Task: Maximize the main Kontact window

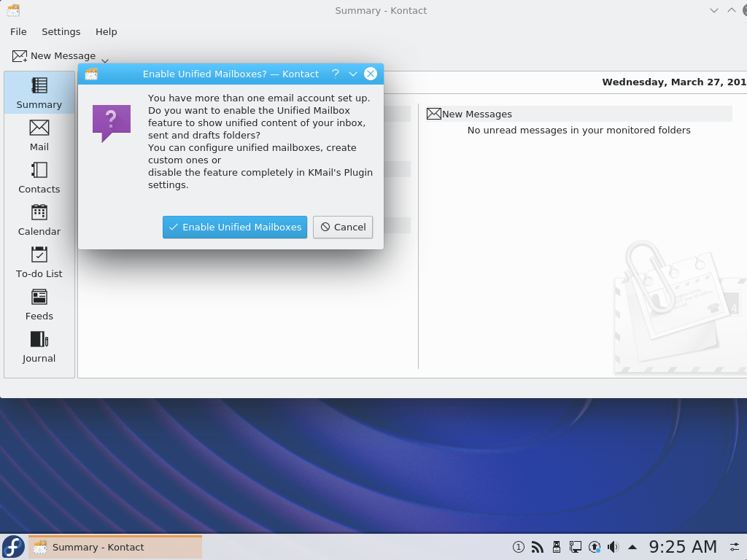Action: 731,10
